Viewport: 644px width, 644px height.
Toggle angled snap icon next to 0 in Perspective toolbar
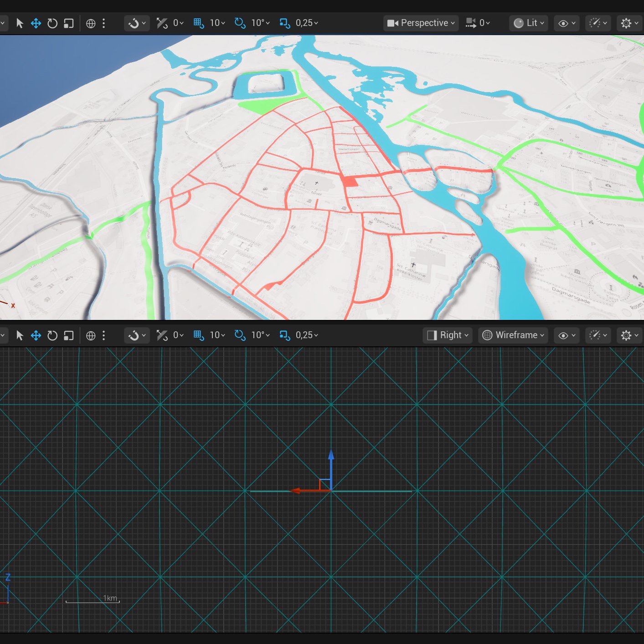(162, 23)
